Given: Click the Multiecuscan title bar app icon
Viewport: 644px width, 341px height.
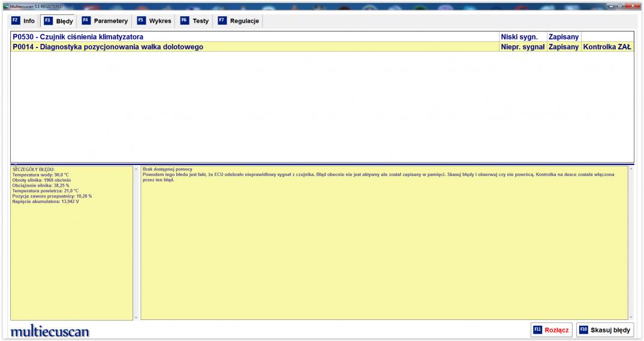Looking at the screenshot, I should click(x=6, y=7).
